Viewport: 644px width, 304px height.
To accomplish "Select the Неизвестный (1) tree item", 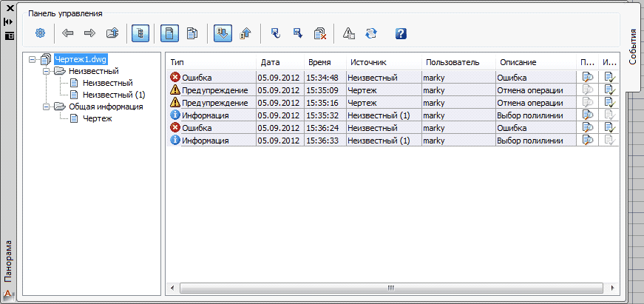I will (114, 95).
